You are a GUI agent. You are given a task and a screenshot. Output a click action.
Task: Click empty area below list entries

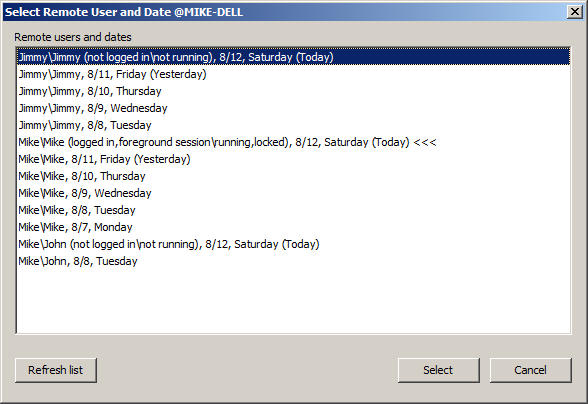coord(293,301)
